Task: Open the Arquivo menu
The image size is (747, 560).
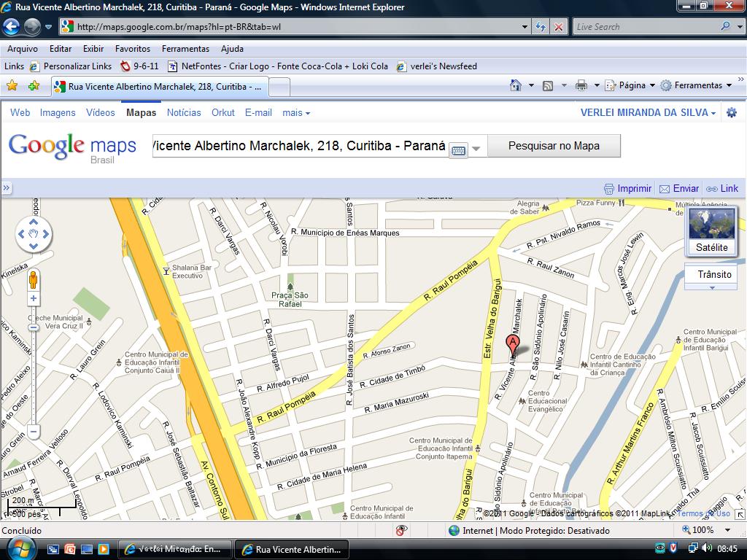Action: pyautogui.click(x=23, y=49)
